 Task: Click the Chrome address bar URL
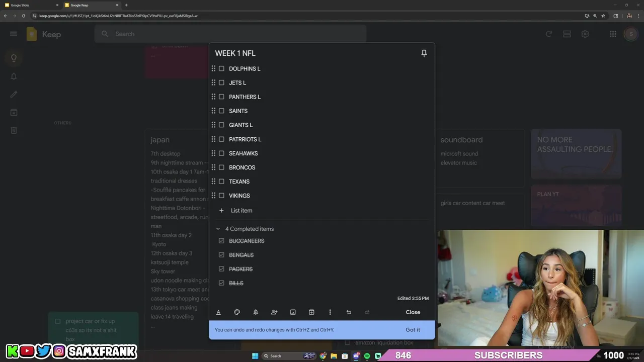[x=118, y=16]
